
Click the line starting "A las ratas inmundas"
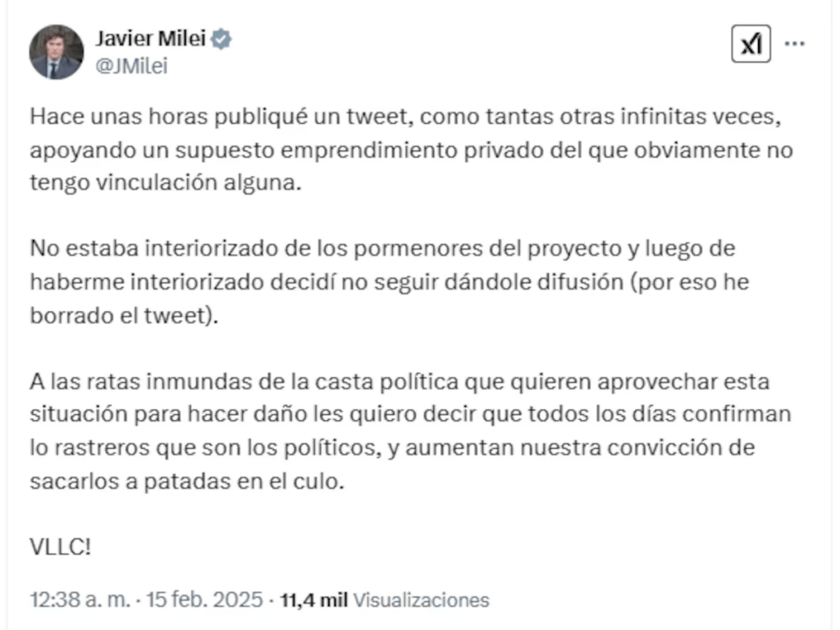(399, 381)
